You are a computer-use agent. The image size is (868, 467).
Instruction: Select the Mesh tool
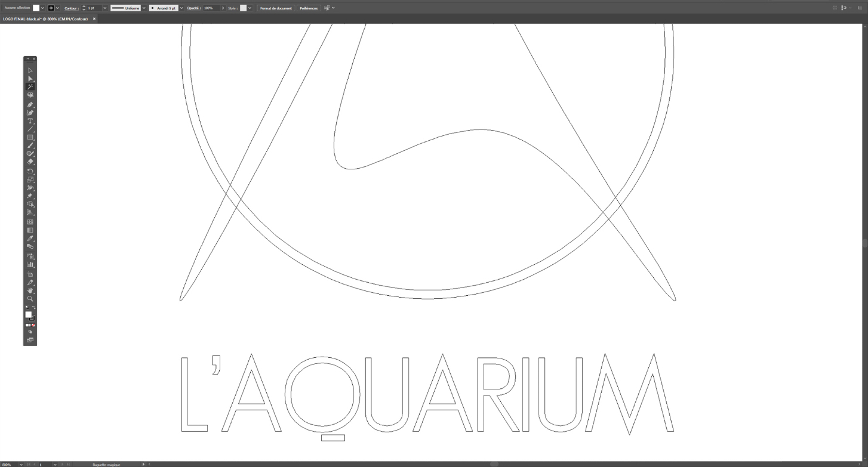pyautogui.click(x=30, y=222)
